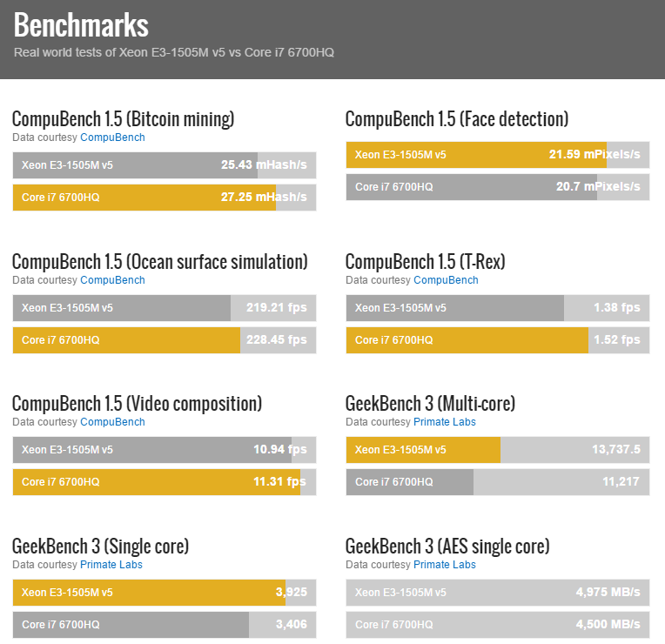Image resolution: width=665 pixels, height=644 pixels.
Task: Click the CompuBench 1.5 (Face detection) heading
Action: click(x=456, y=119)
